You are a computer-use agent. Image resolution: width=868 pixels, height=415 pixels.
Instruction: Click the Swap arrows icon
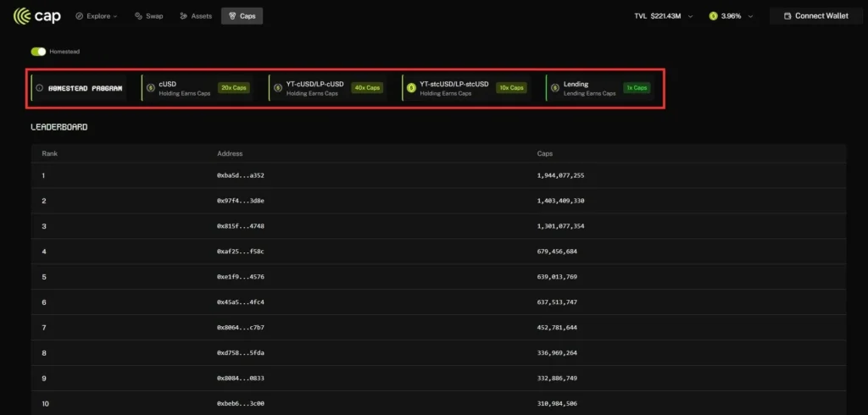[138, 16]
